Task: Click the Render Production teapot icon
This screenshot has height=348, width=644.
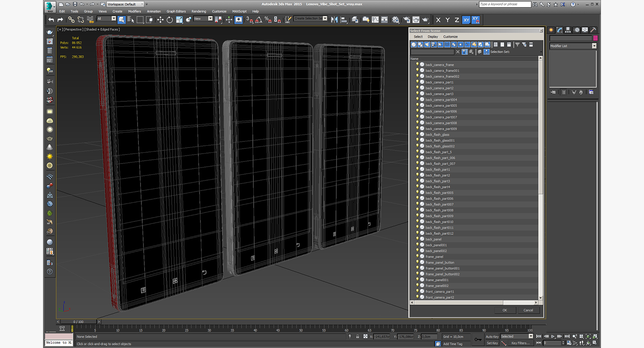Action: [x=425, y=20]
